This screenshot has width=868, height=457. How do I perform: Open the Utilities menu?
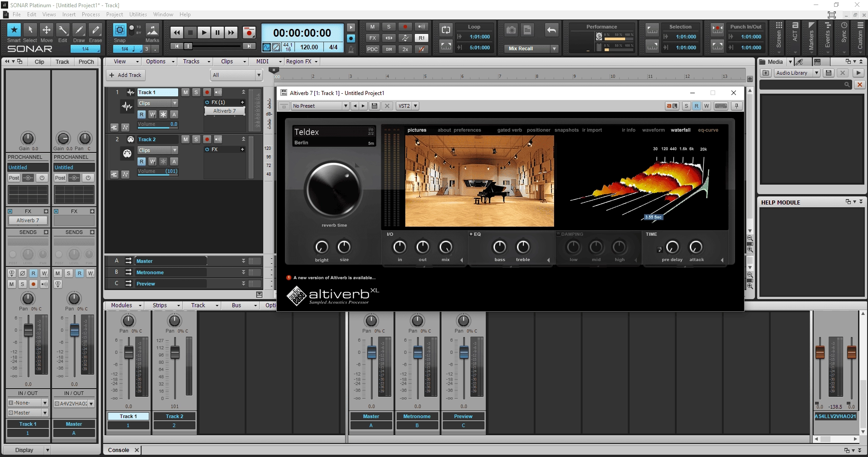pos(138,14)
